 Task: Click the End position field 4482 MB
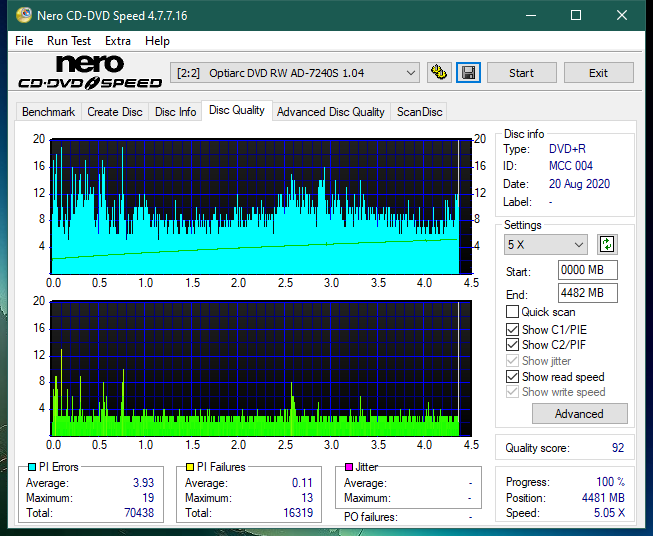coord(587,293)
